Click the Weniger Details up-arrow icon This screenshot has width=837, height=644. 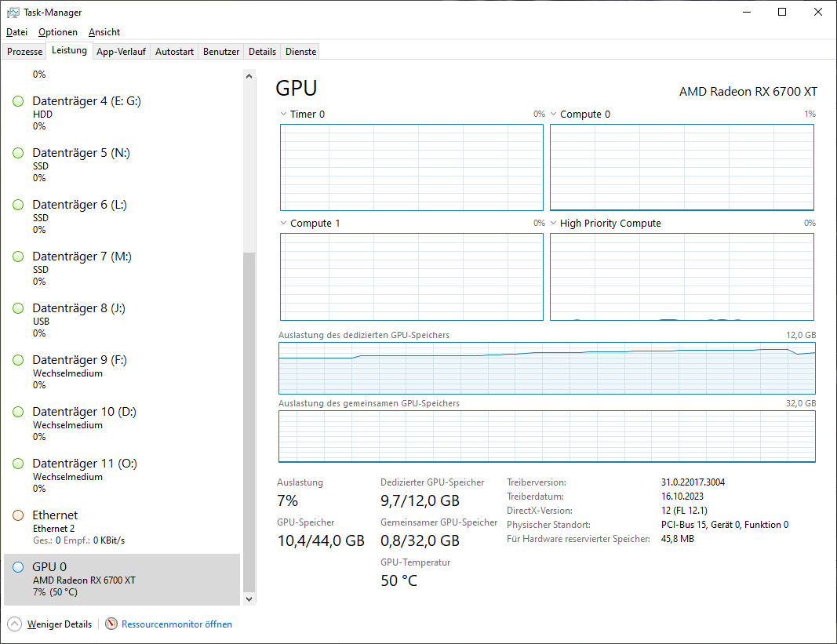(x=15, y=624)
